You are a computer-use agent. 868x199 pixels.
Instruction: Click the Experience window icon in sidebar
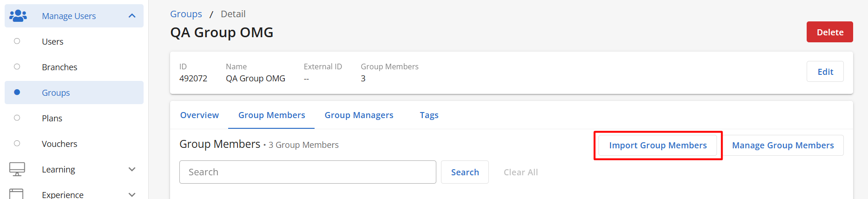16,194
